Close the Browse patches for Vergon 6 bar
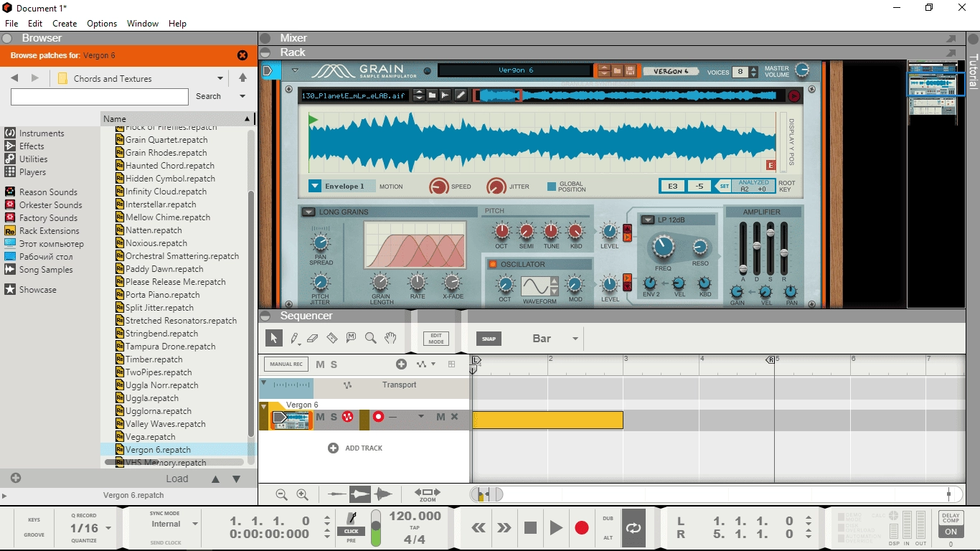Image resolution: width=980 pixels, height=551 pixels. (242, 55)
